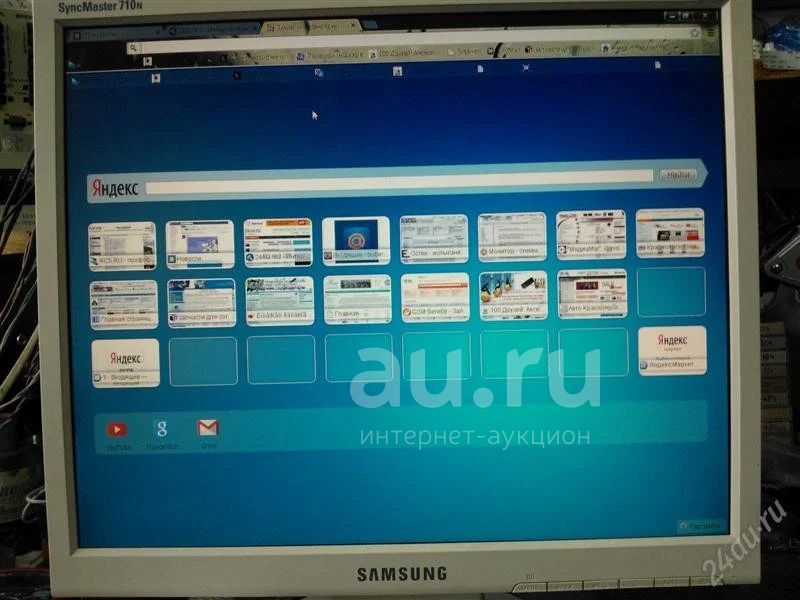The image size is (800, 600).
Task: Open the Главная страница tile
Action: tap(124, 305)
